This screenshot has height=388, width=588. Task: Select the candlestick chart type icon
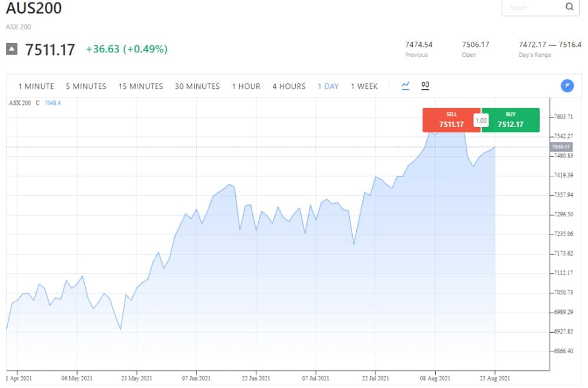425,86
